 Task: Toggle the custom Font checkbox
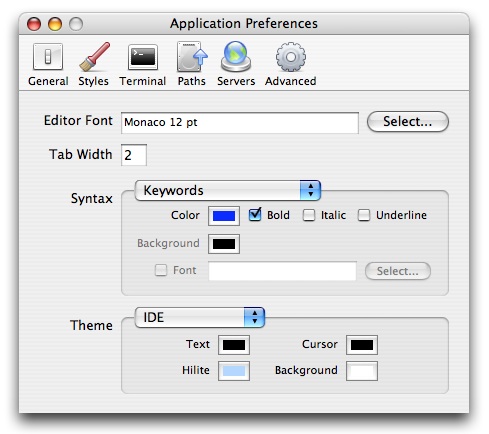[161, 270]
